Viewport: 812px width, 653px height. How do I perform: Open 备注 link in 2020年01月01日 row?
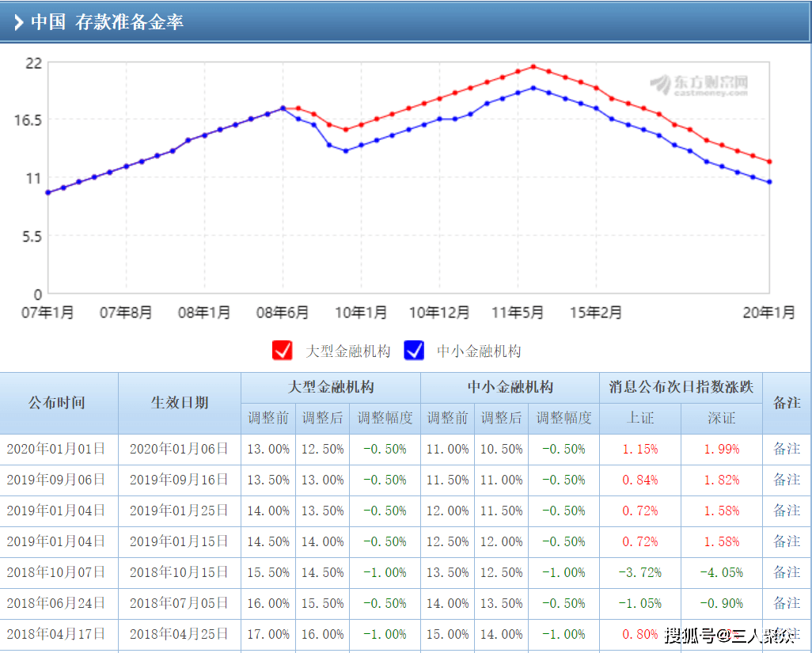click(787, 449)
